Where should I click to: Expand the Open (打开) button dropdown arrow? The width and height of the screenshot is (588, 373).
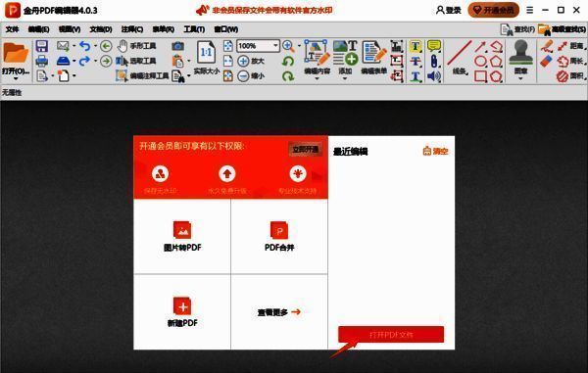click(x=16, y=78)
